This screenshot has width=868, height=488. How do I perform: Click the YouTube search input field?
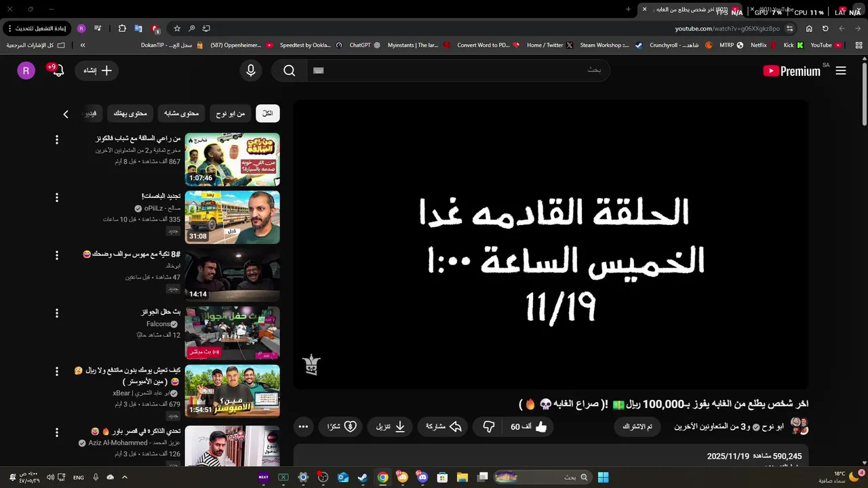coord(458,70)
